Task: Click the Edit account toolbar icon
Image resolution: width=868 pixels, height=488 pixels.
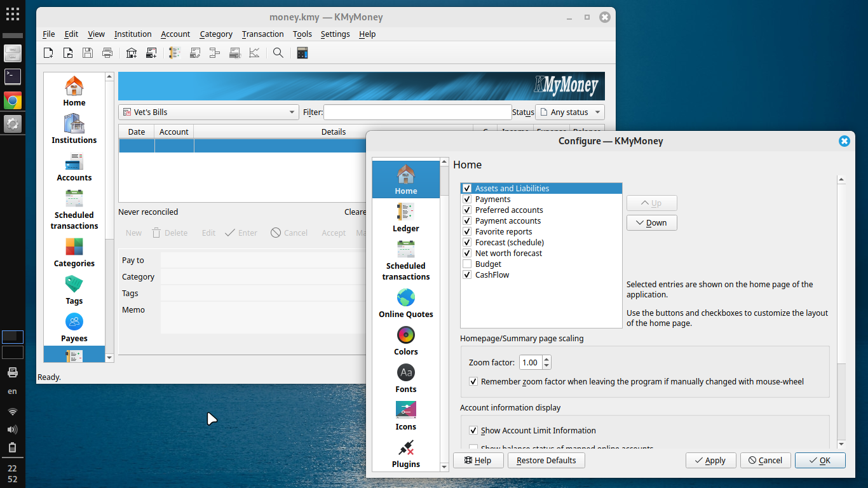Action: click(x=195, y=53)
